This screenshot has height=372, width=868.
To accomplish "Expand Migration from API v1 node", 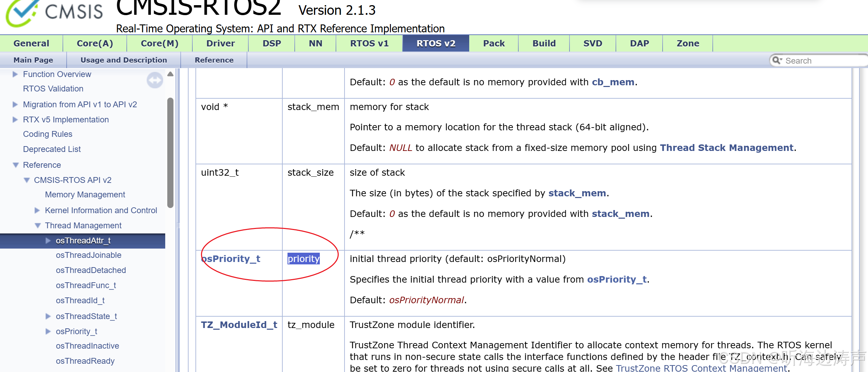I will 15,105.
